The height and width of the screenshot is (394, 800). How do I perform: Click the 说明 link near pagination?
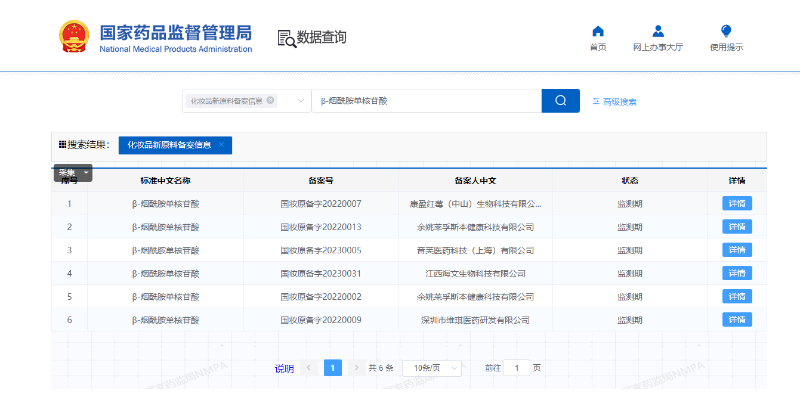pos(284,368)
